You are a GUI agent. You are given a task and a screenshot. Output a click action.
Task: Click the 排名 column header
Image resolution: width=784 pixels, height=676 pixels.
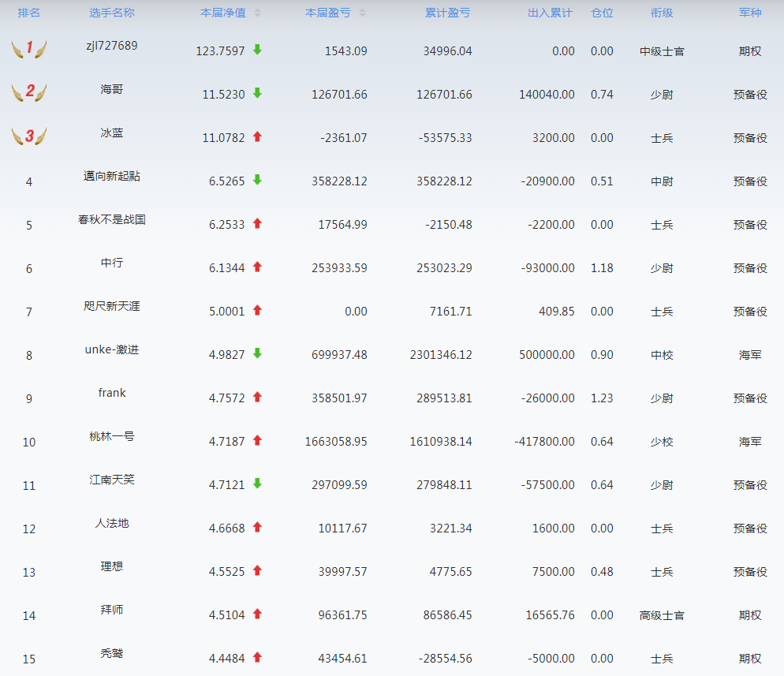coord(29,13)
